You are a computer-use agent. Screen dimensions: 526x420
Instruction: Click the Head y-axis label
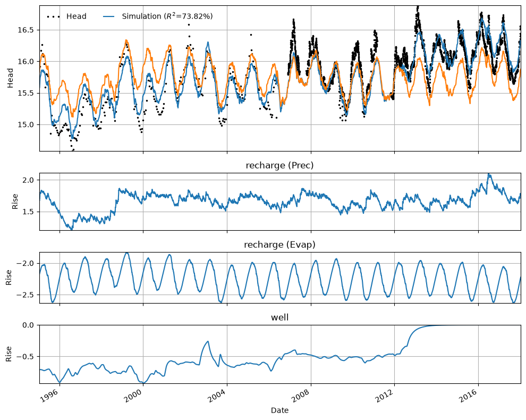(x=10, y=78)
